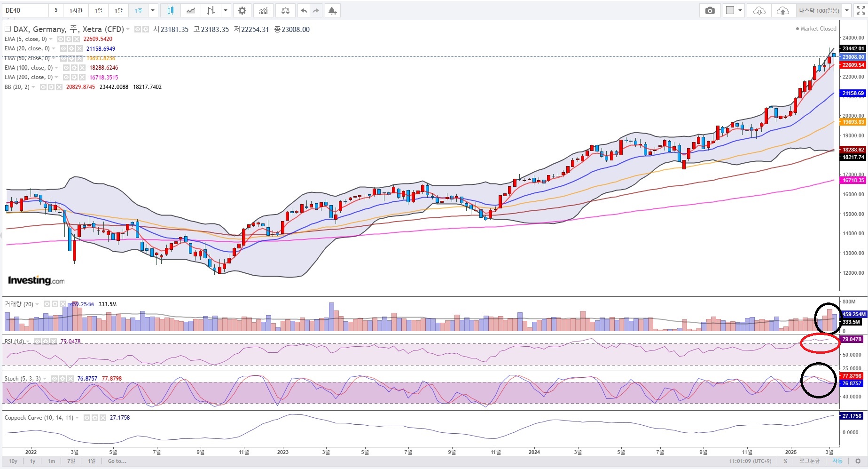Toggle visibility of Coppock Curve
Image resolution: width=868 pixels, height=469 pixels.
click(x=87, y=418)
